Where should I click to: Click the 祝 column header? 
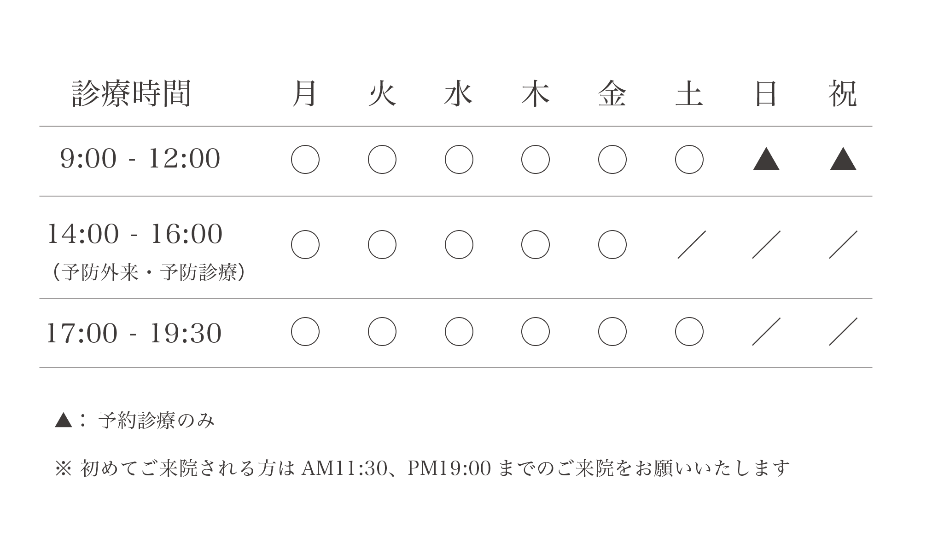pos(843,94)
